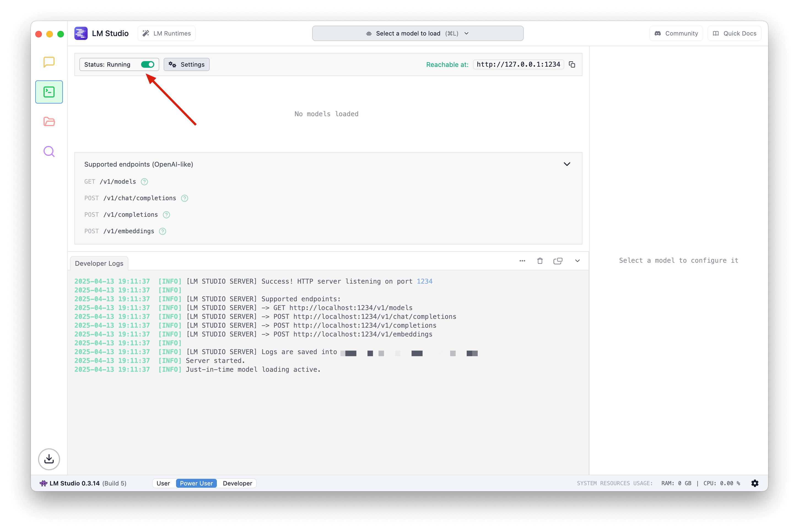The height and width of the screenshot is (532, 799).
Task: Switch to Developer mode
Action: pos(237,483)
